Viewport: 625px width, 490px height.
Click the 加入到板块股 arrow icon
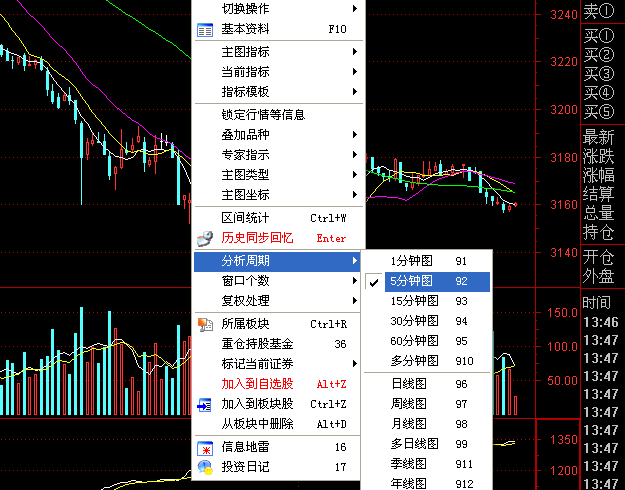point(205,405)
